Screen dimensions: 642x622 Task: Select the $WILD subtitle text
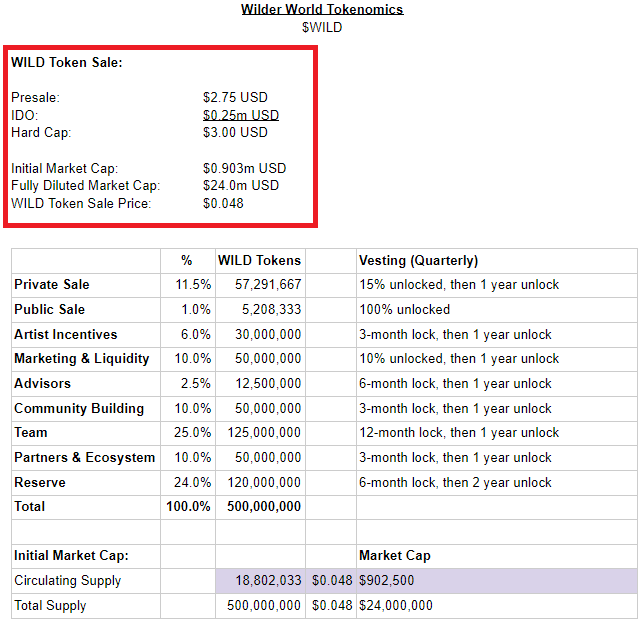[x=322, y=27]
